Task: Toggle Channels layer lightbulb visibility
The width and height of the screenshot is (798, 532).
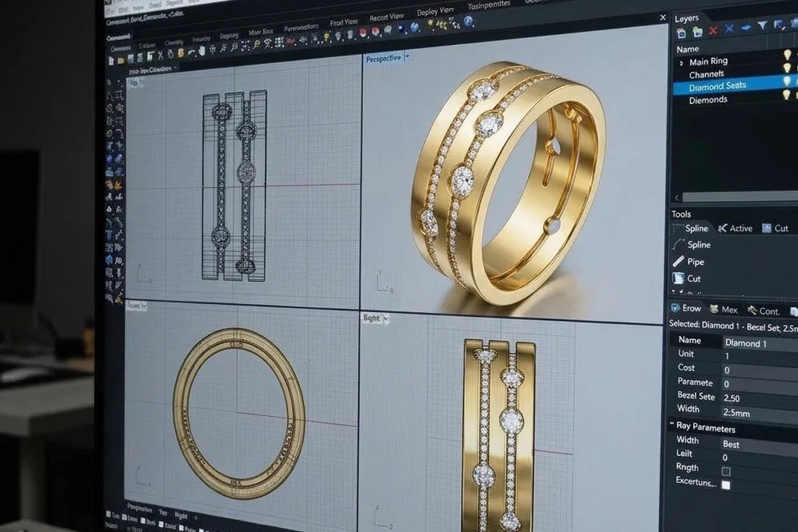Action: pos(787,68)
